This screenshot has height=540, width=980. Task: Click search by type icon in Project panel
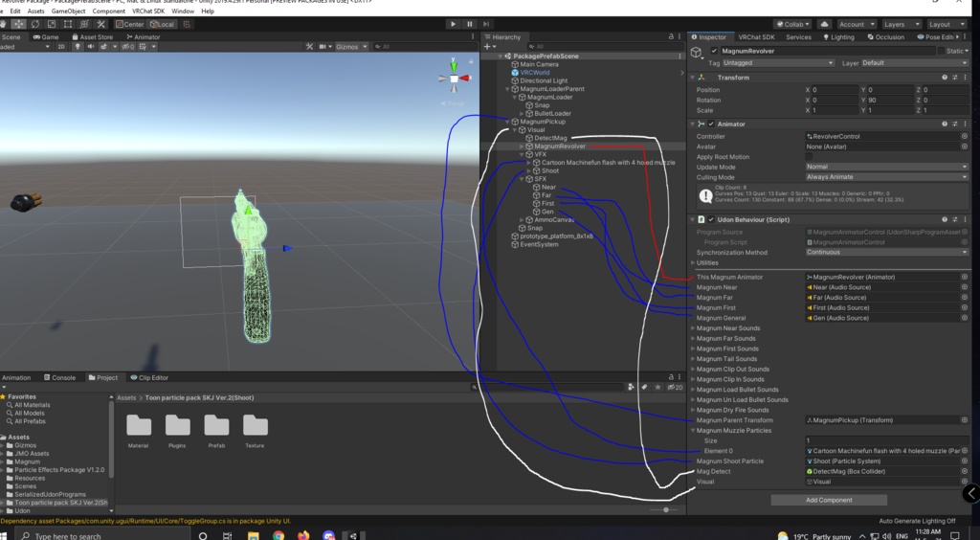point(632,388)
